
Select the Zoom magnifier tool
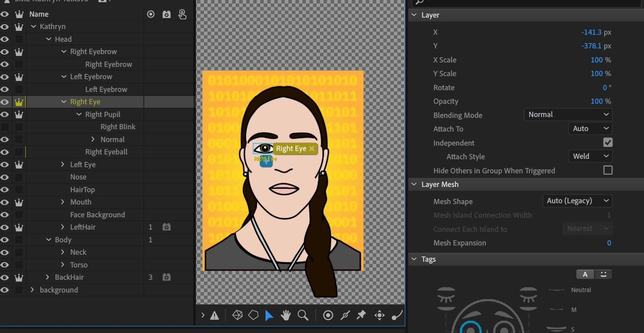point(303,315)
